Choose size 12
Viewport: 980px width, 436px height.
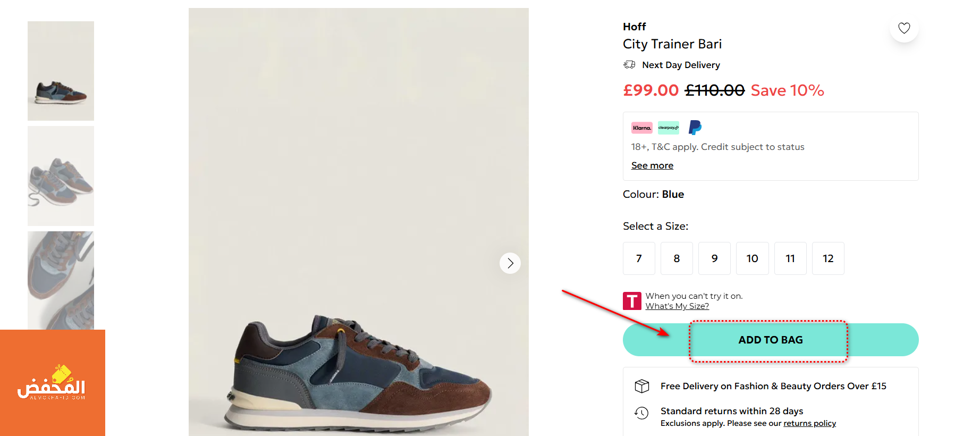828,258
